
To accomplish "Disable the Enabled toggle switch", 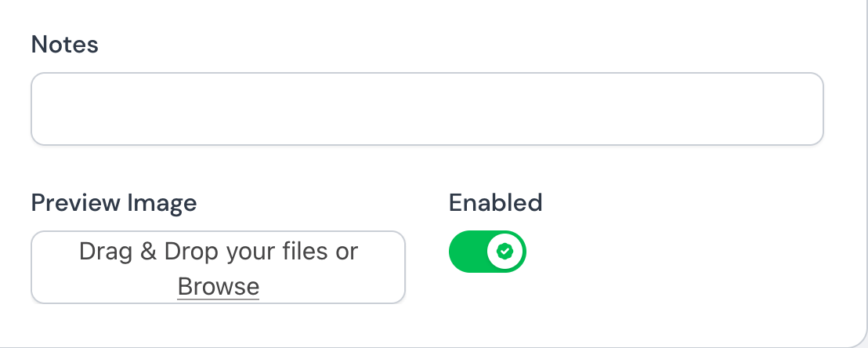I will click(x=486, y=252).
